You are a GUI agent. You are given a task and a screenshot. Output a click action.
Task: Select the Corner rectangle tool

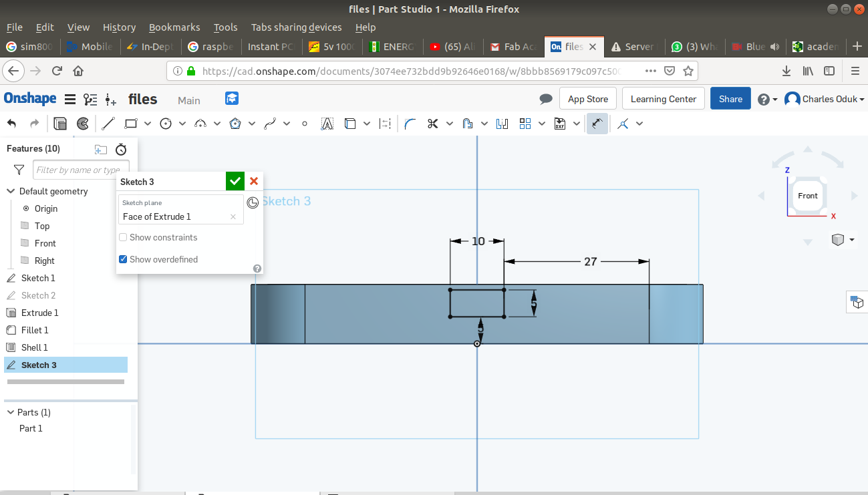[x=131, y=124]
